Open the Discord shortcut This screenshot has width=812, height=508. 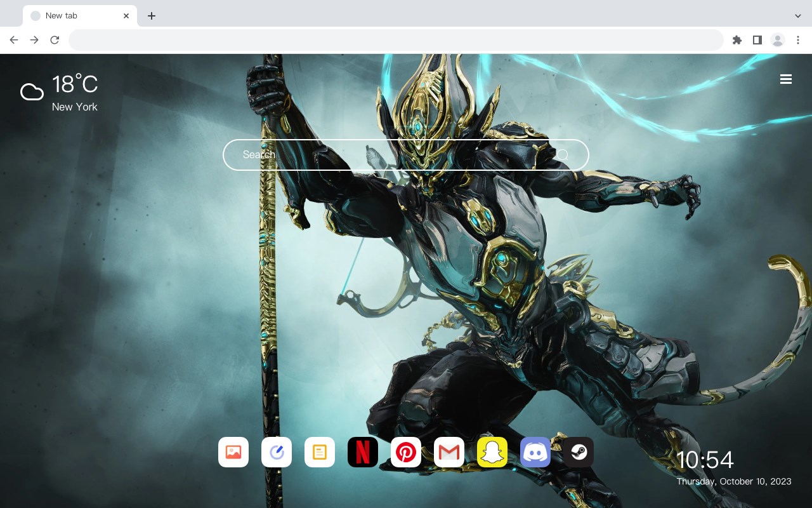click(535, 452)
